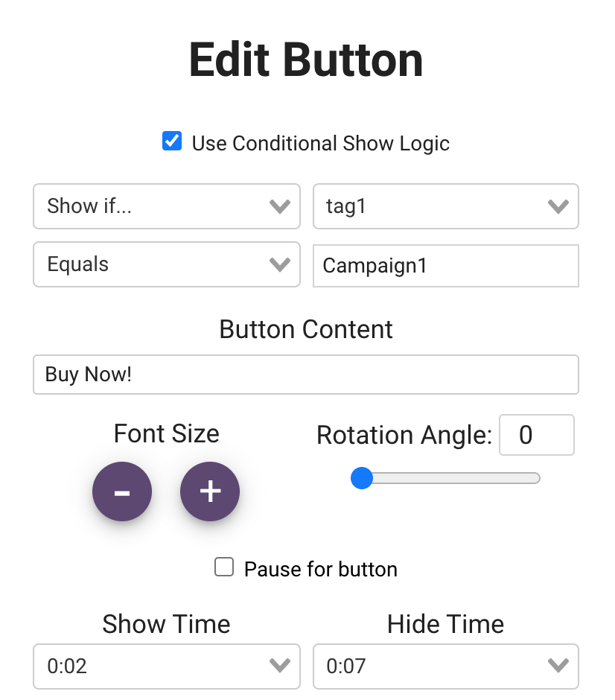Click the Rotation Angle number box
This screenshot has height=700, width=615.
tap(536, 435)
